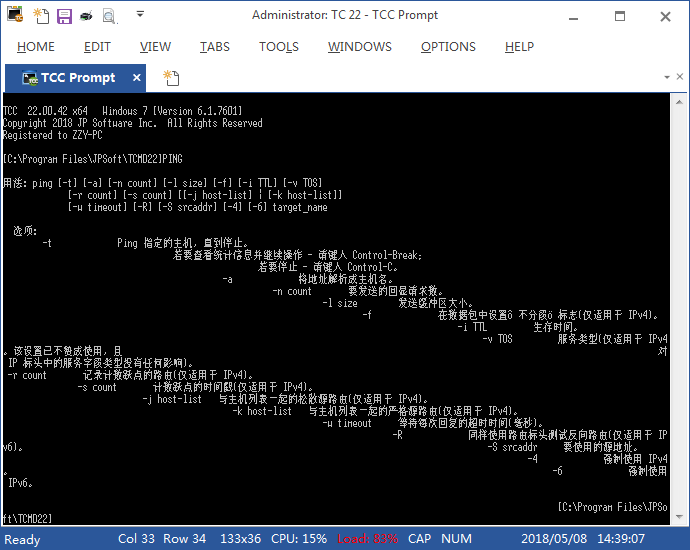Image resolution: width=690 pixels, height=550 pixels.
Task: Open the OPTIONS ribbon tab
Action: 448,47
